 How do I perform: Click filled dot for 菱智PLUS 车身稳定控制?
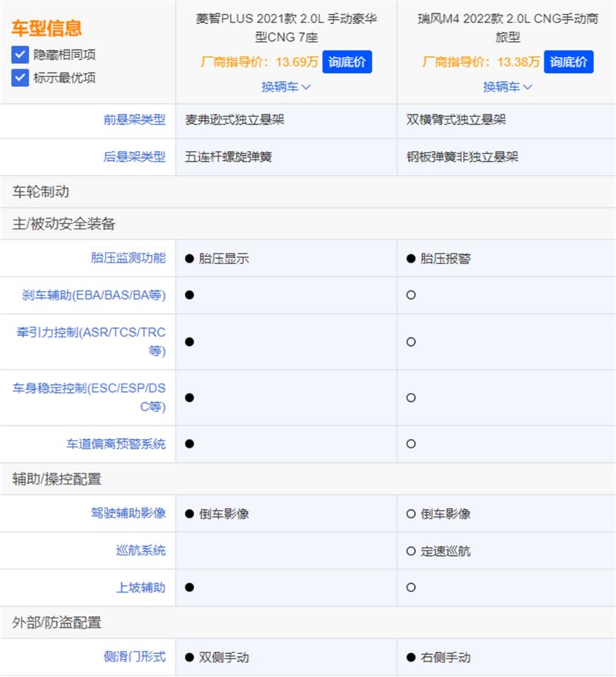point(189,397)
